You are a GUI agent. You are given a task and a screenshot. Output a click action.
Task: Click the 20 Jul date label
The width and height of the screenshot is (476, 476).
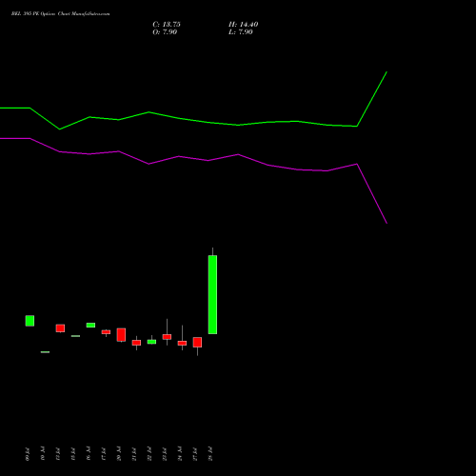pos(119,454)
